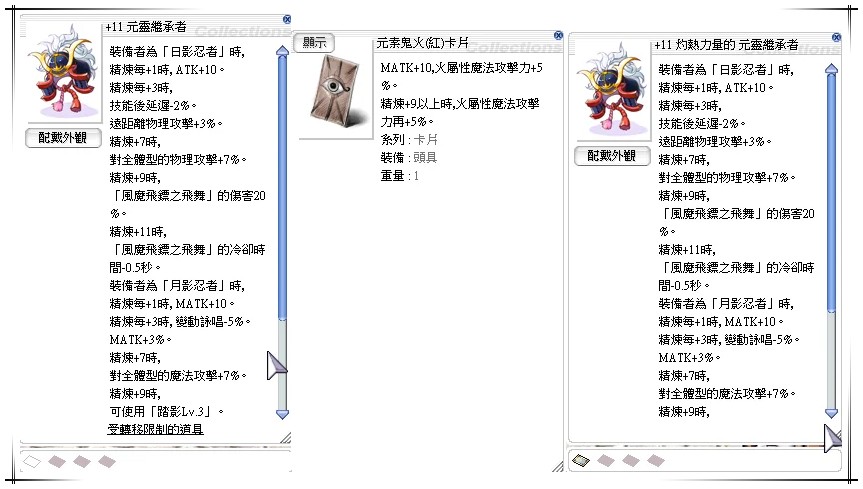Click "精煉每+3時, 變動詠唱-5%" in +11 元靈繼承者 window

[179, 322]
